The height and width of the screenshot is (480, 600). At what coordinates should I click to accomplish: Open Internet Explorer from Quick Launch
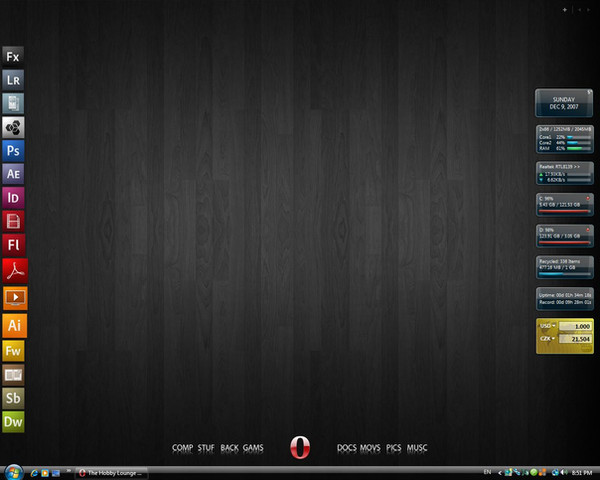(34, 473)
